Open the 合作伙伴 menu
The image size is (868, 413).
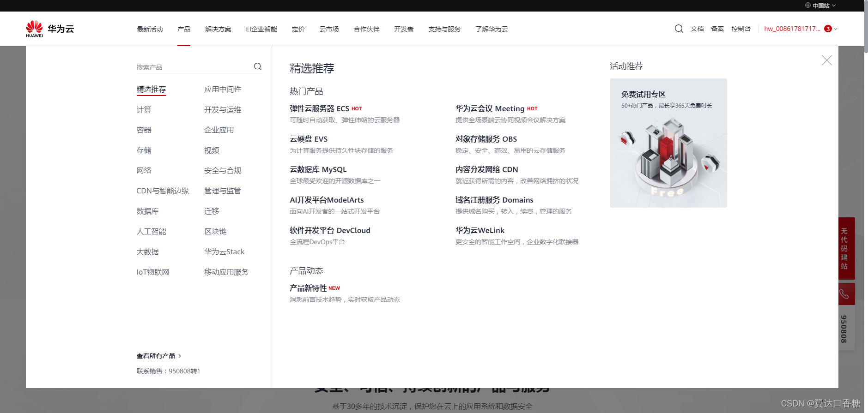(x=366, y=29)
